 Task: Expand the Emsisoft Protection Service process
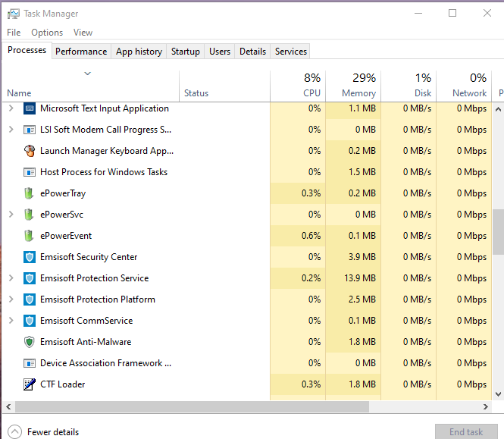point(11,278)
